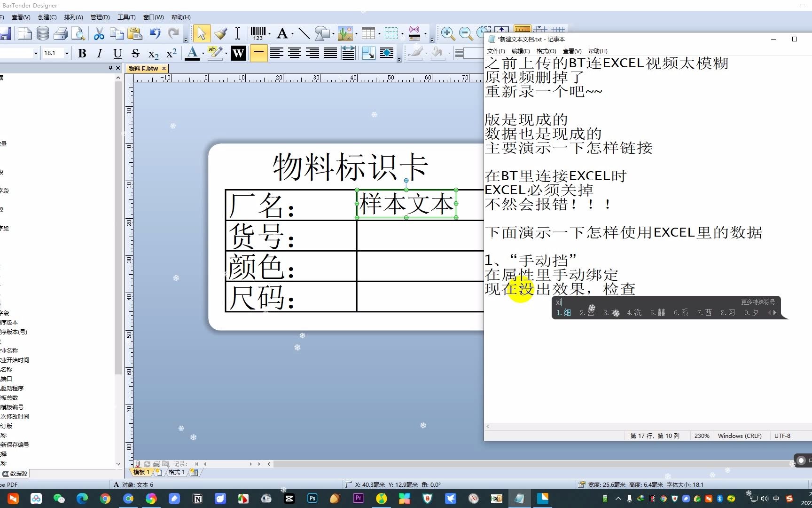Open WeChat from the taskbar

tap(59, 499)
